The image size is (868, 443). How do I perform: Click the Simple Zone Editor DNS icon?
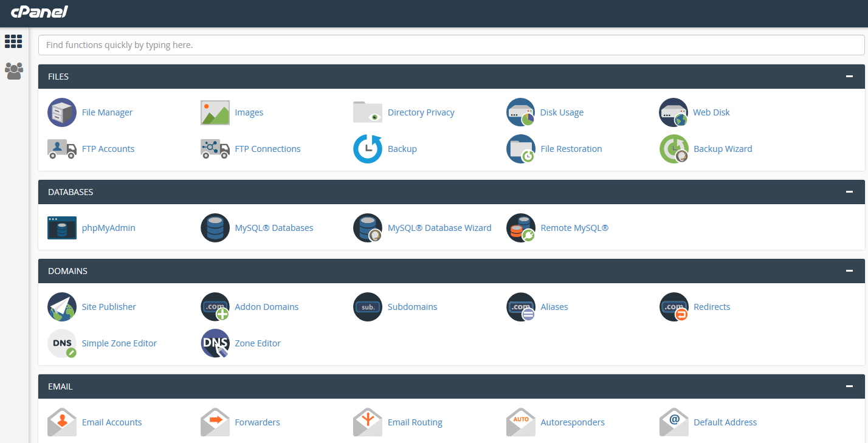point(62,343)
